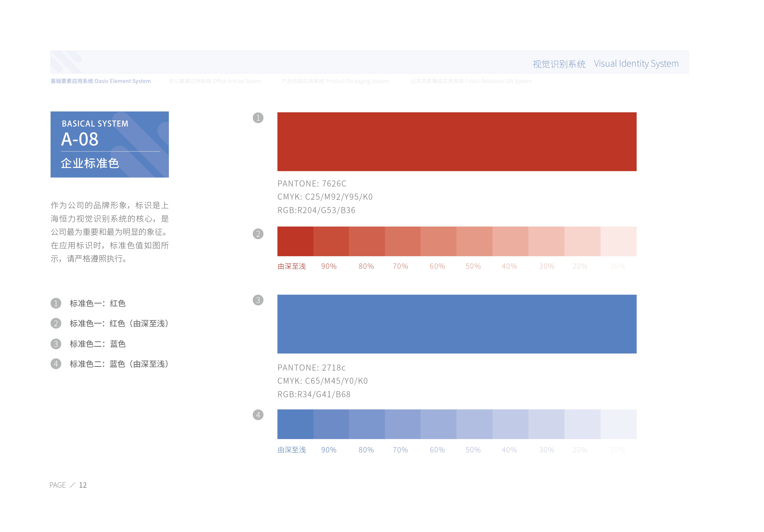
Task: Pick the blue 60% tint swatch
Action: tap(439, 424)
